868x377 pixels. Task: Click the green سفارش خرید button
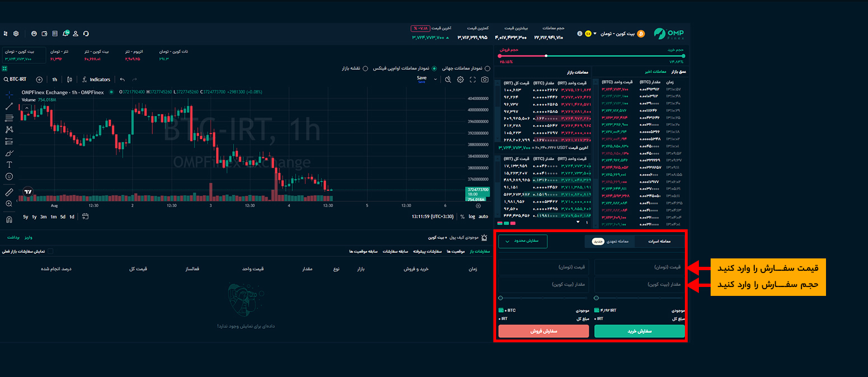pyautogui.click(x=640, y=331)
